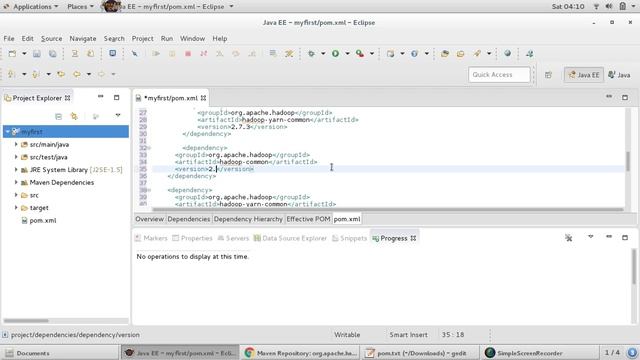Click the editor vertical scrollbar thumb
The height and width of the screenshot is (360, 640).
[628, 161]
